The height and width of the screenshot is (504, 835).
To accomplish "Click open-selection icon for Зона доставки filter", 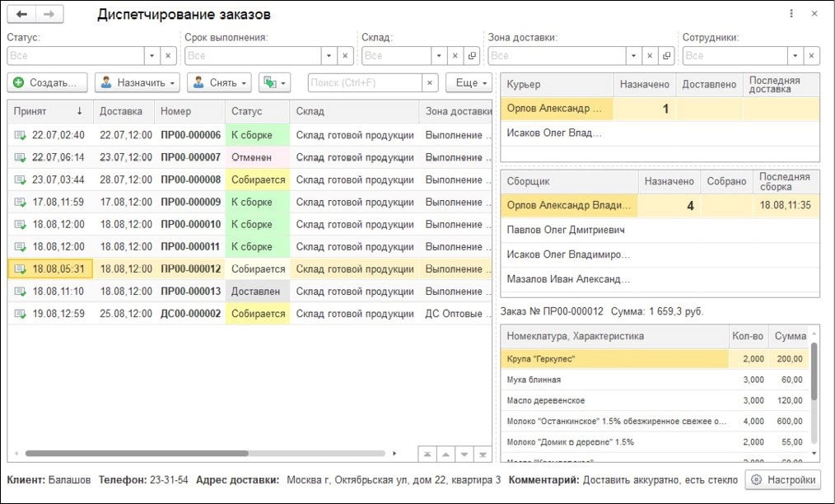I will 666,56.
